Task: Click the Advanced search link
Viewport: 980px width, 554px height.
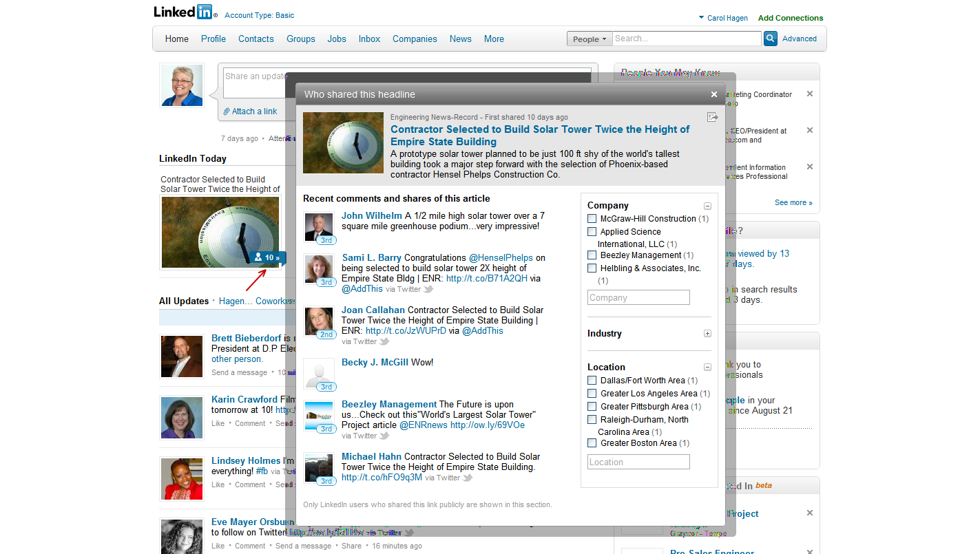Action: click(800, 39)
